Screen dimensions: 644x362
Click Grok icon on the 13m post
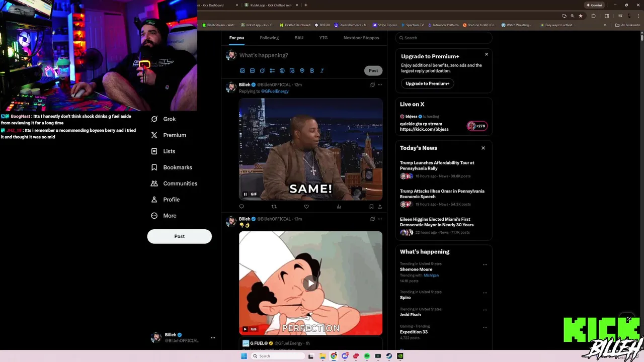[372, 219]
